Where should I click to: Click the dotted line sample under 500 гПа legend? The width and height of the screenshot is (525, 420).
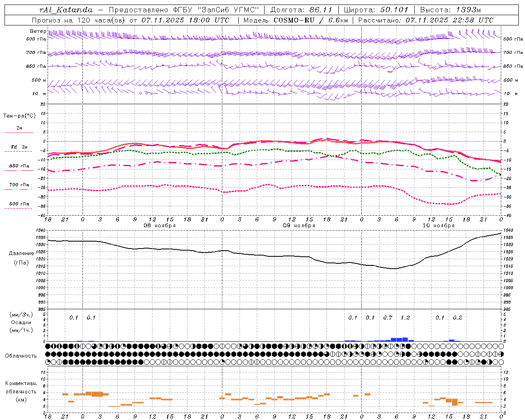point(18,209)
